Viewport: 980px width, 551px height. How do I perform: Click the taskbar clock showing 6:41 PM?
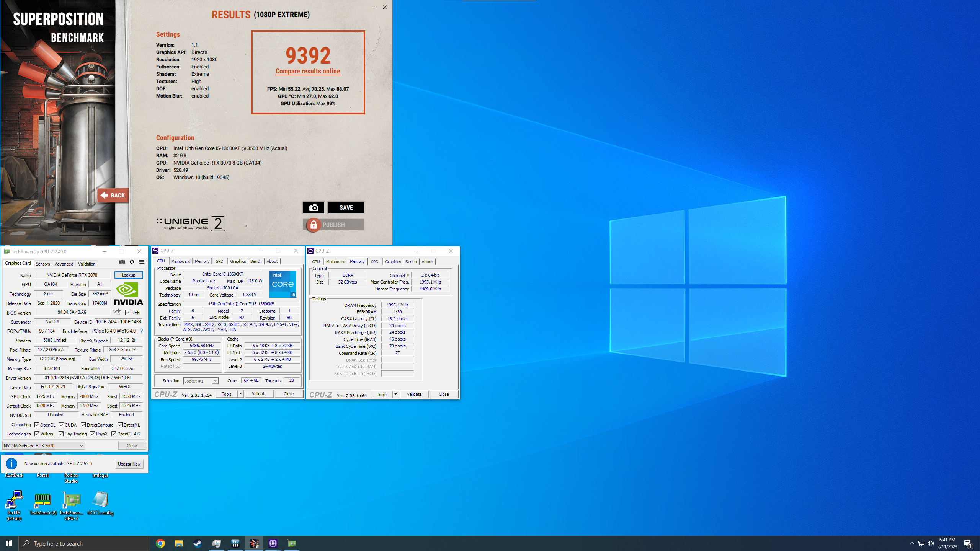coord(947,543)
